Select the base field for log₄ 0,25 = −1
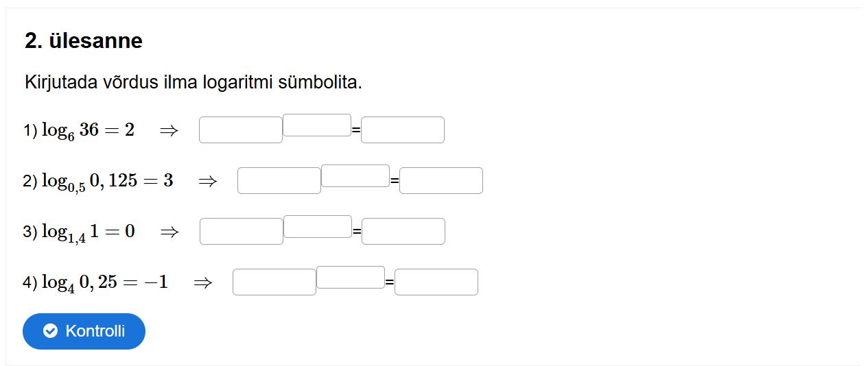 274,282
